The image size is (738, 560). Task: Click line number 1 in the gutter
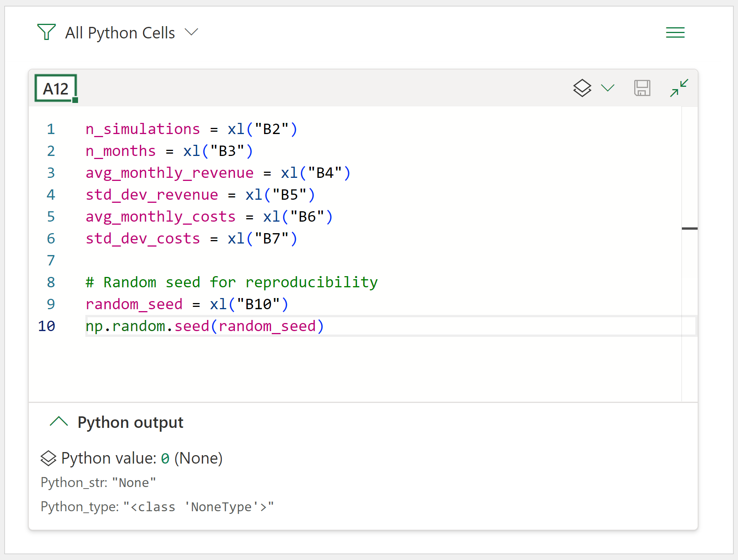point(51,129)
